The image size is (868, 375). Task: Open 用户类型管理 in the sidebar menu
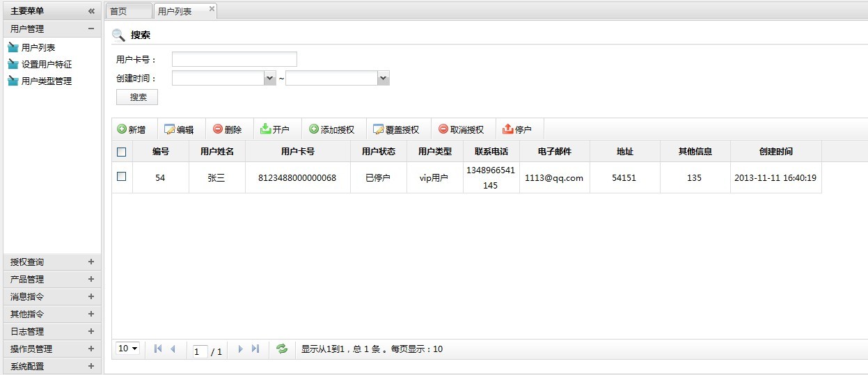[x=46, y=81]
